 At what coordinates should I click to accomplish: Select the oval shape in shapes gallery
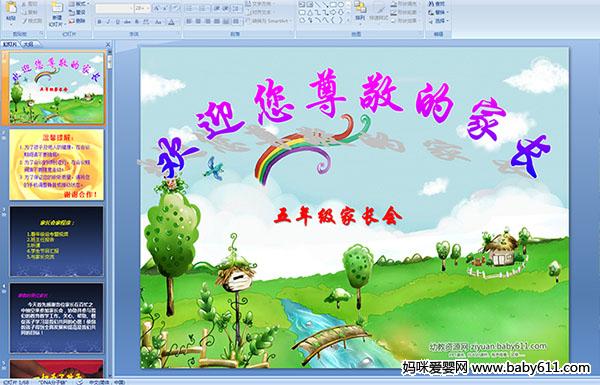pyautogui.click(x=340, y=5)
